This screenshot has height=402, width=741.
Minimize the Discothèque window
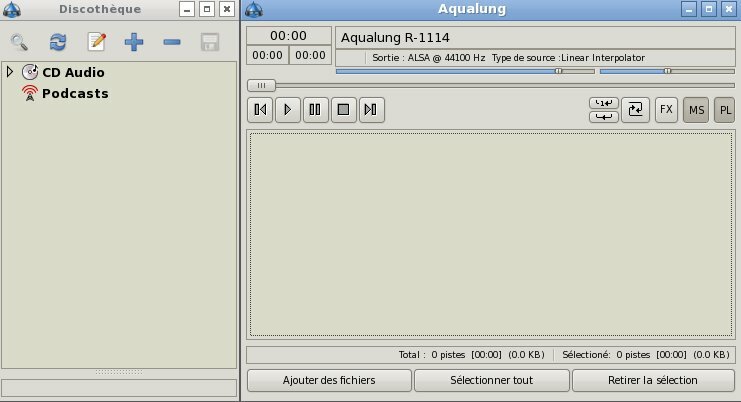[187, 9]
